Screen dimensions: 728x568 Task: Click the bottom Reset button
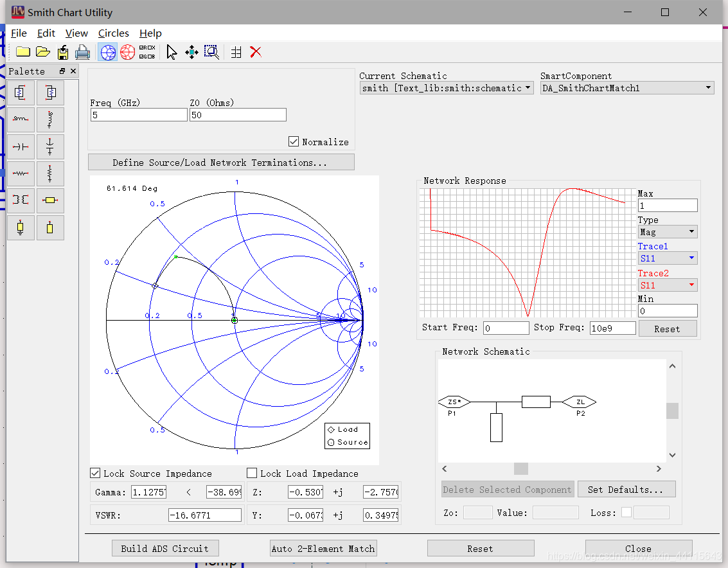(x=481, y=549)
